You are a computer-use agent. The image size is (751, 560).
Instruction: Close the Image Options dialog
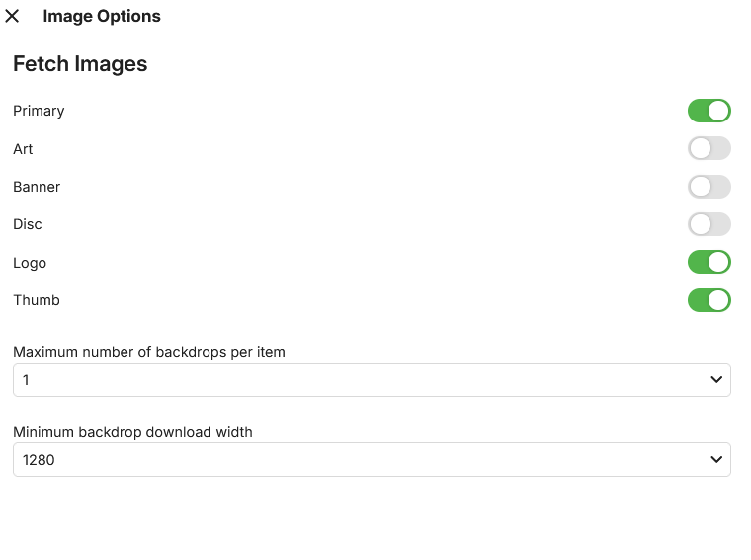[x=13, y=16]
